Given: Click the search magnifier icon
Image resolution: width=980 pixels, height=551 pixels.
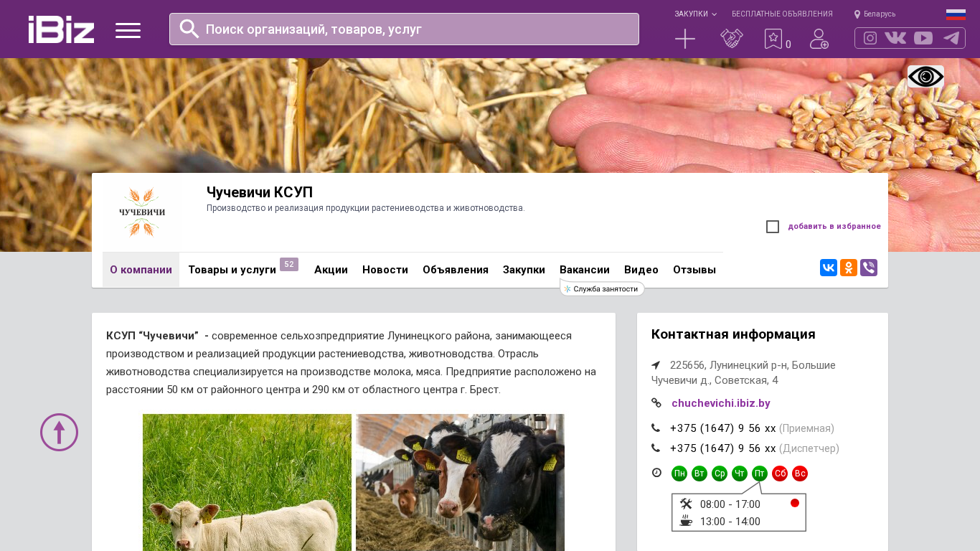Looking at the screenshot, I should [x=189, y=29].
